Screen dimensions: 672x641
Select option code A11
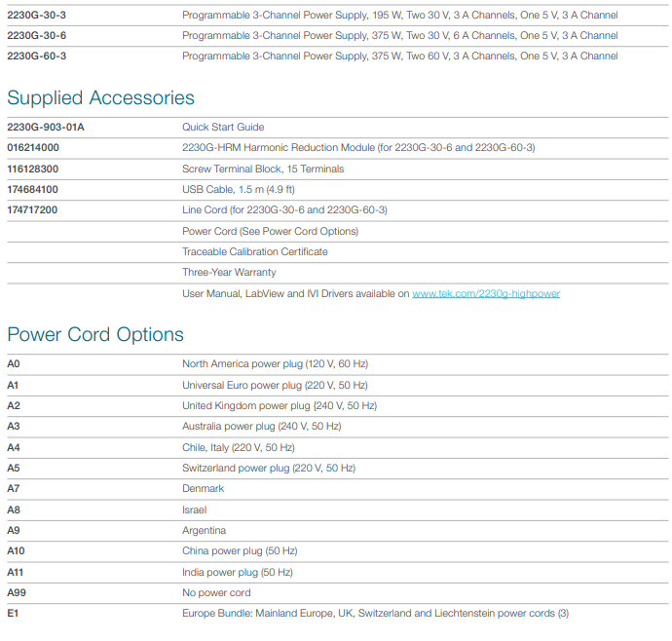[15, 573]
